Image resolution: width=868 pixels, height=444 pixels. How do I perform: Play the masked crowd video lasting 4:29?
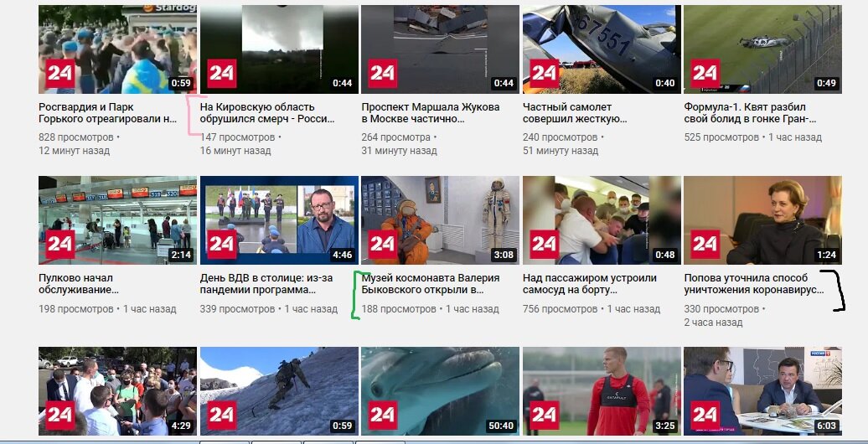click(x=117, y=391)
